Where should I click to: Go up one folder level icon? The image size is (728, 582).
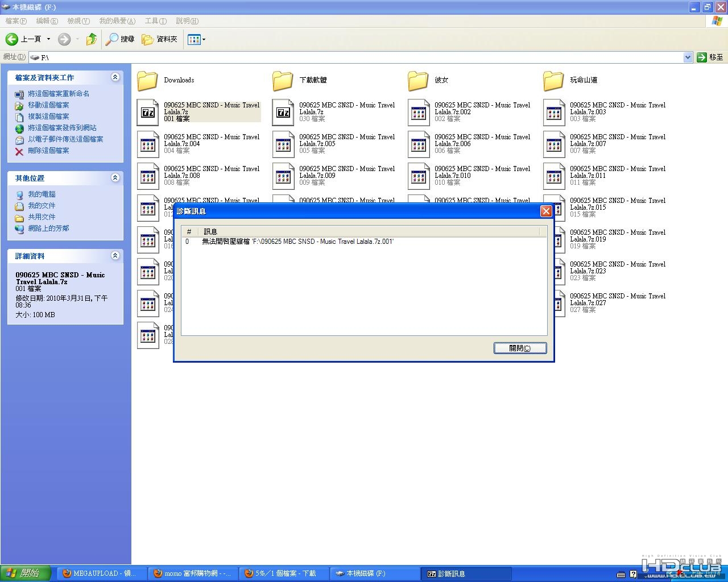coord(92,39)
